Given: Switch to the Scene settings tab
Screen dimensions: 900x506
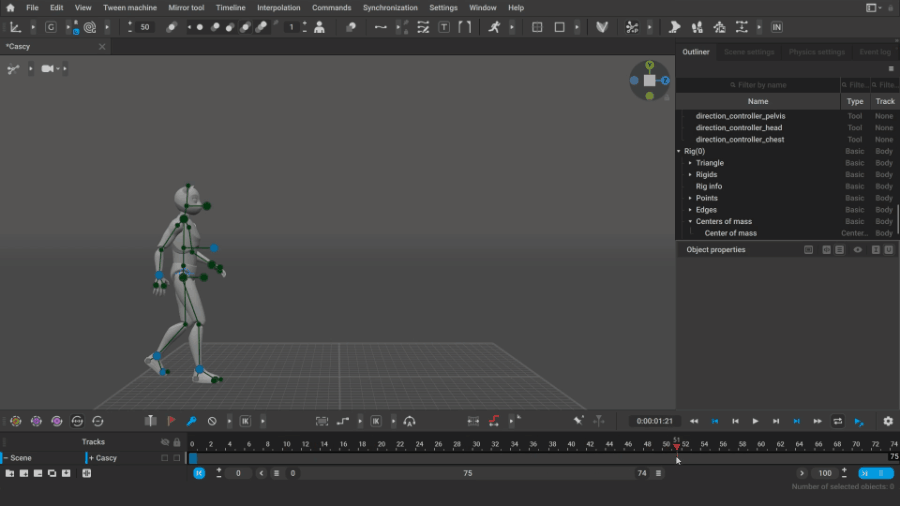Looking at the screenshot, I should pyautogui.click(x=748, y=52).
